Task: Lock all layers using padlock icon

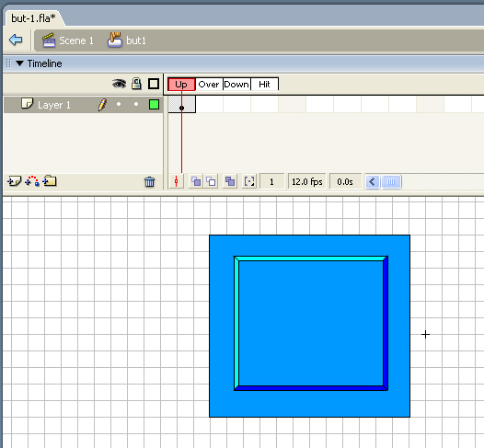Action: click(x=136, y=84)
